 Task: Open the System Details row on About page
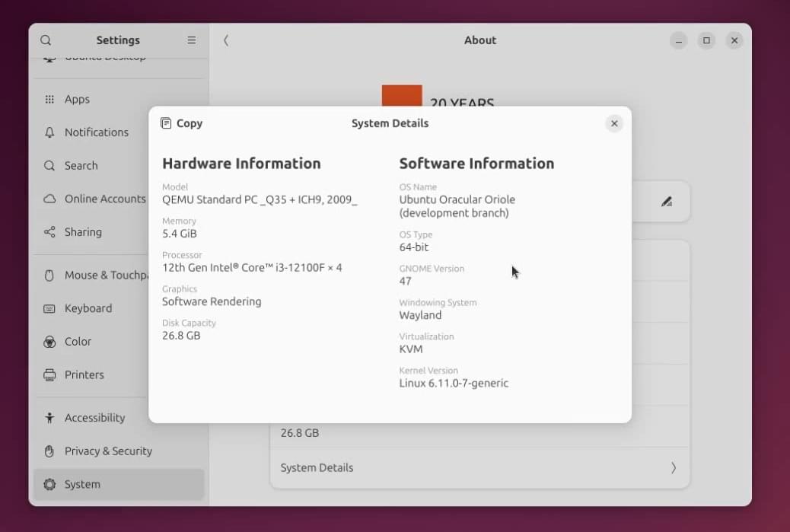479,468
